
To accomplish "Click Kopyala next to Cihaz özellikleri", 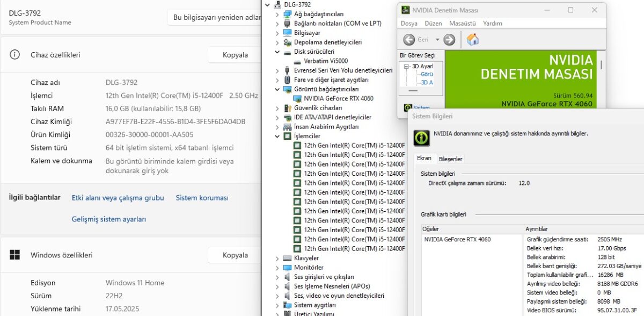I will [235, 55].
